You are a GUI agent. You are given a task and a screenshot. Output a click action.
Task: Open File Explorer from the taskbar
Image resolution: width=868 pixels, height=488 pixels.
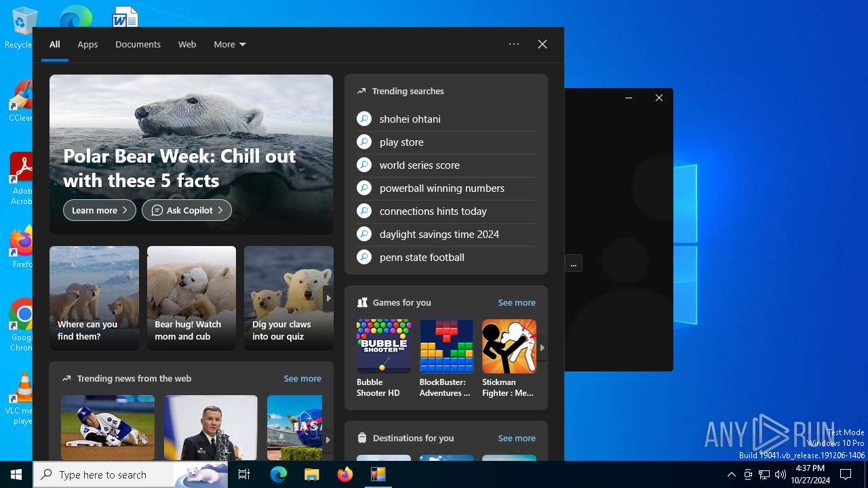click(x=311, y=474)
